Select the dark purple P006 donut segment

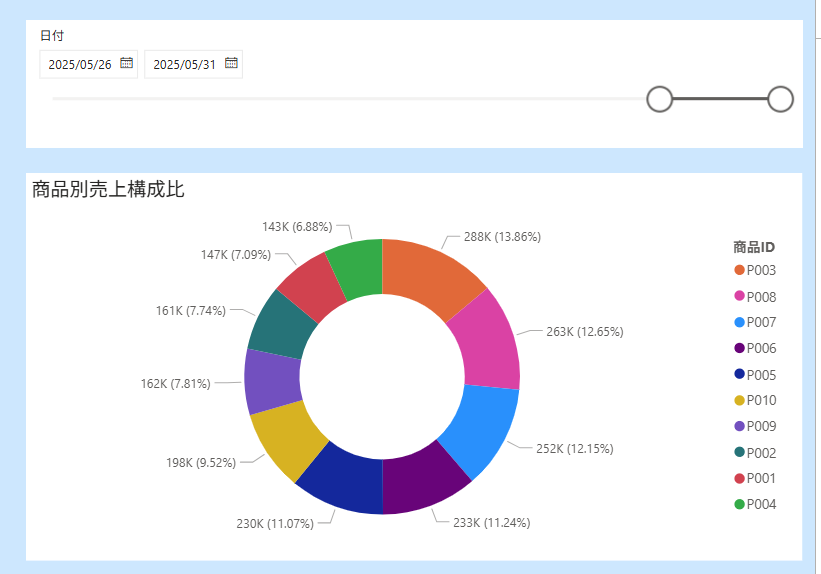423,482
